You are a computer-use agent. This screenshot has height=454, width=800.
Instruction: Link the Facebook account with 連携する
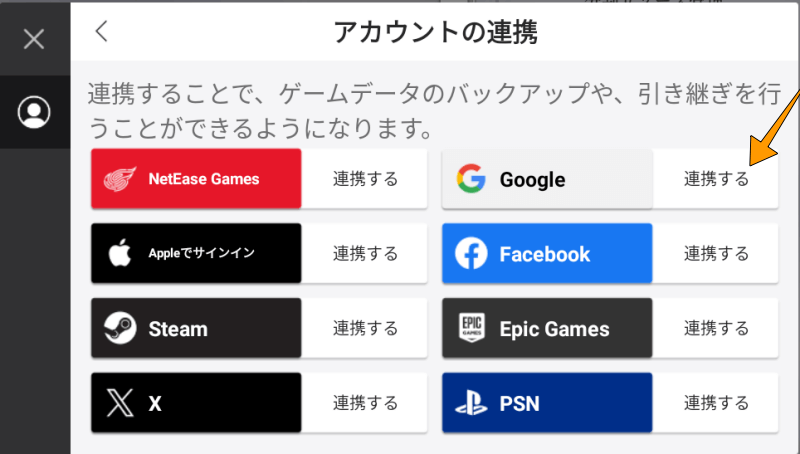coord(716,254)
